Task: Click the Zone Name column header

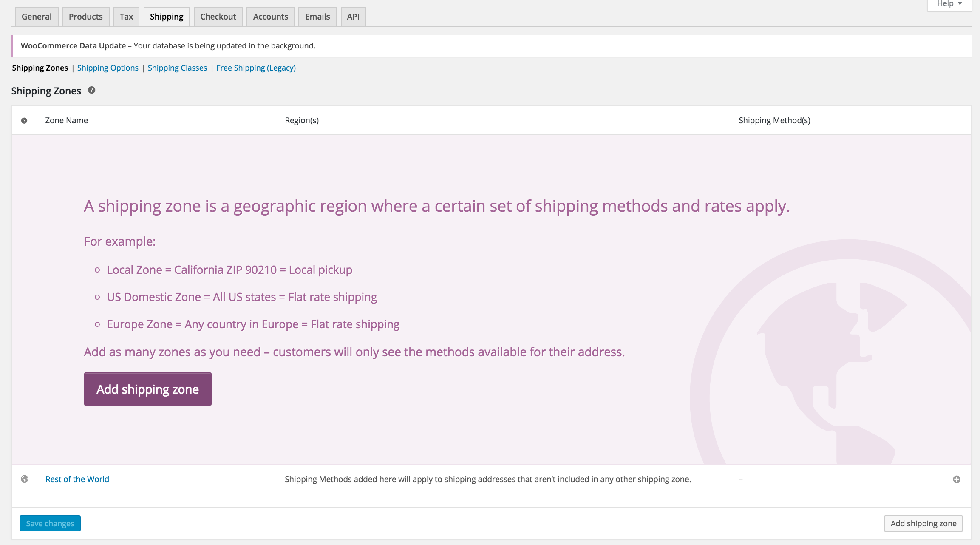Action: pos(67,120)
